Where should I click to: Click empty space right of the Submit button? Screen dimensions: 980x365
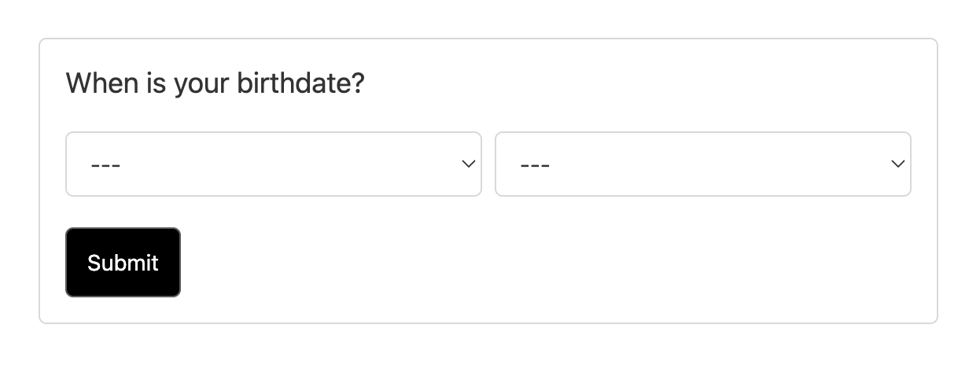pyautogui.click(x=551, y=263)
